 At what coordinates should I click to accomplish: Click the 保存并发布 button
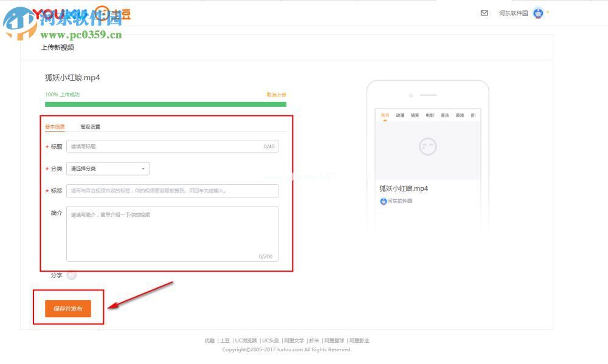[67, 309]
